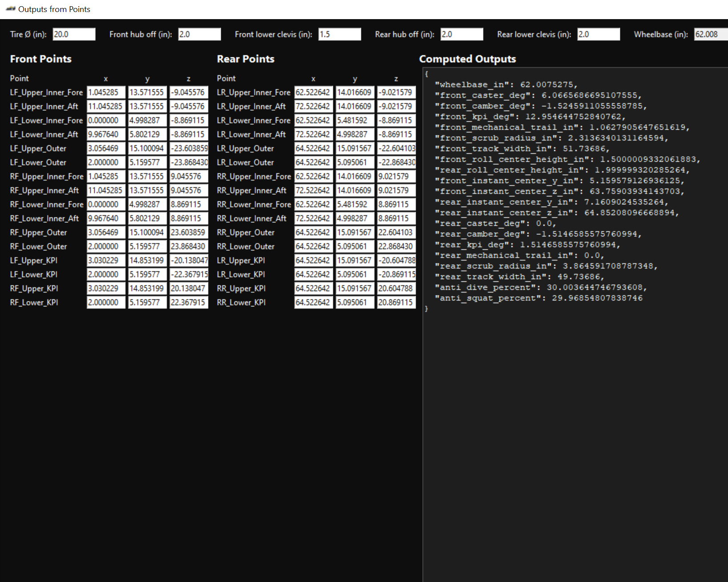The width and height of the screenshot is (728, 582).
Task: Edit the Front hub off field
Action: pos(199,34)
